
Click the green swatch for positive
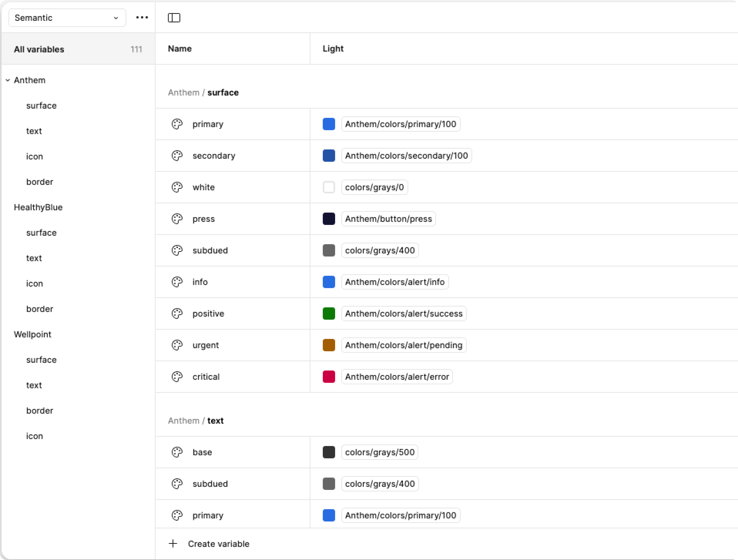pyautogui.click(x=329, y=314)
